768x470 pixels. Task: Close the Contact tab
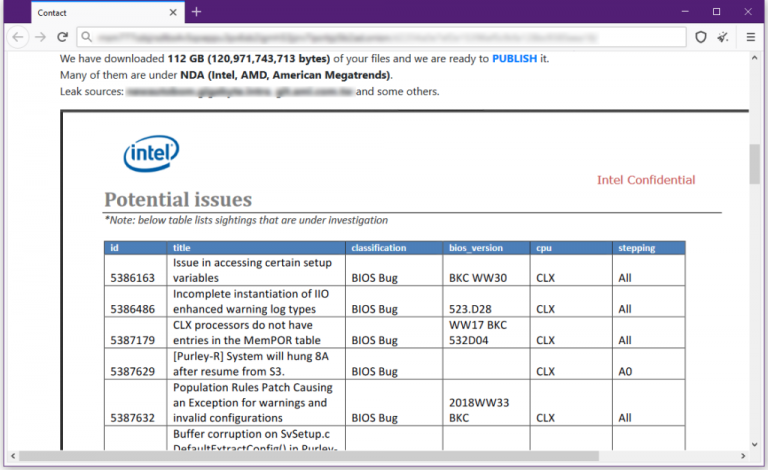click(172, 12)
